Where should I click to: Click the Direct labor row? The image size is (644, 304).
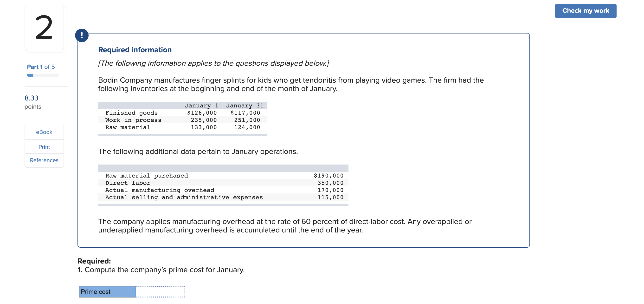click(223, 183)
